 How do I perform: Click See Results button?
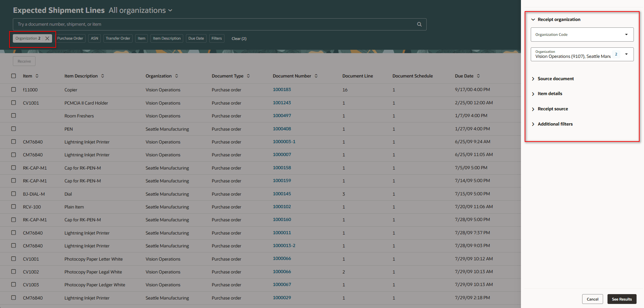(x=622, y=299)
